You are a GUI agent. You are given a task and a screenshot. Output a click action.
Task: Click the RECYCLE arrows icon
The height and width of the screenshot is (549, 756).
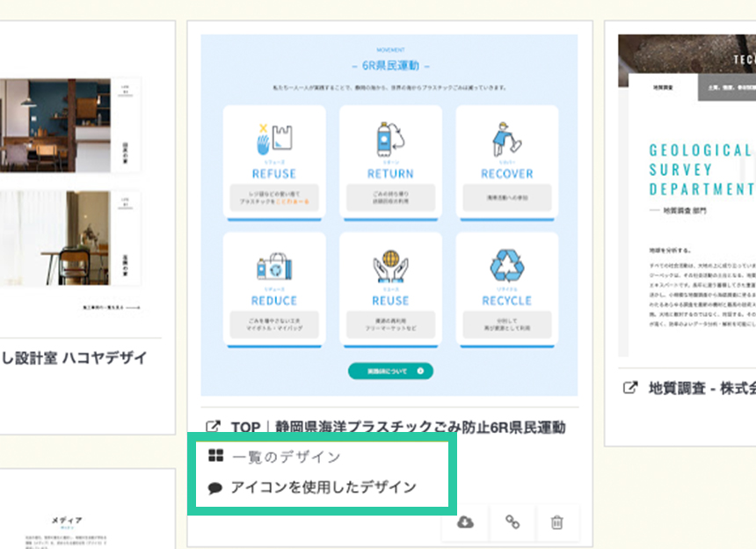[x=506, y=267]
